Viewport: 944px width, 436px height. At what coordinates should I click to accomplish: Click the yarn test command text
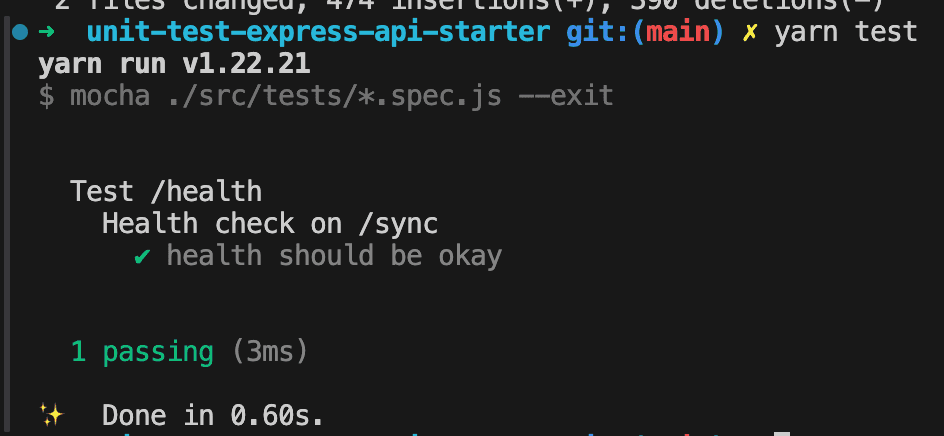click(846, 32)
